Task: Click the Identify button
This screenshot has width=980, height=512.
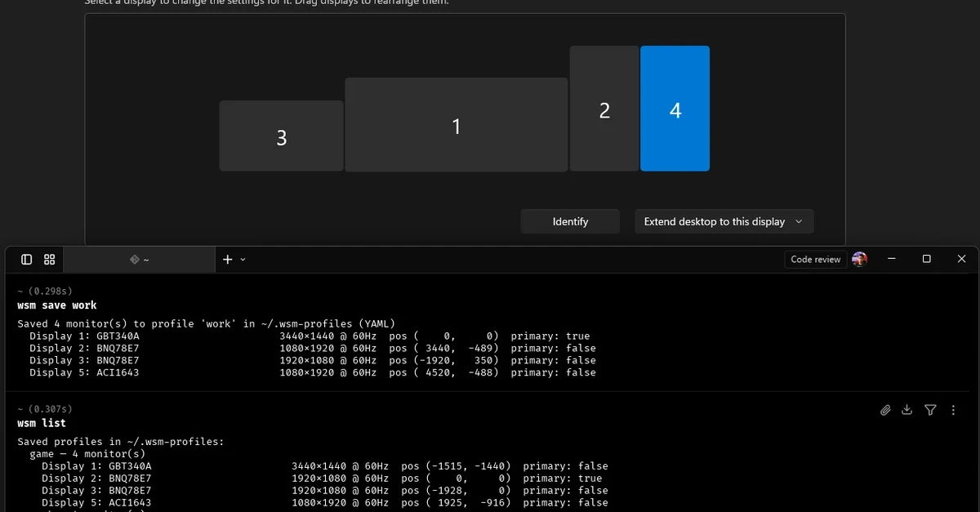Action: pyautogui.click(x=570, y=221)
